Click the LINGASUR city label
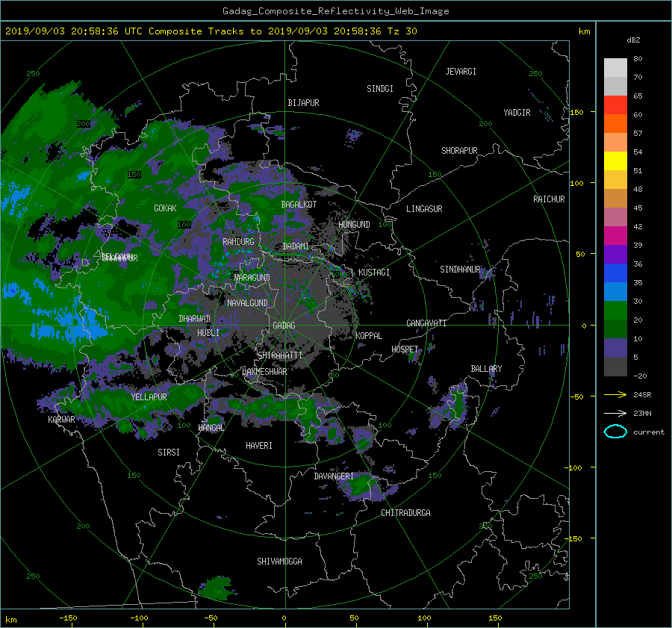Viewport: 672px width, 628px height. coord(424,209)
